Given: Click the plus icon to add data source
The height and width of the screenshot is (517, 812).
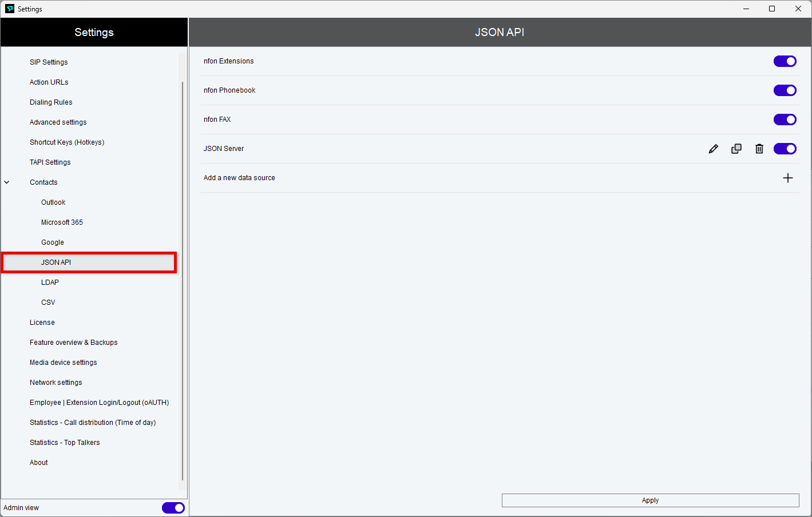Looking at the screenshot, I should (x=788, y=178).
